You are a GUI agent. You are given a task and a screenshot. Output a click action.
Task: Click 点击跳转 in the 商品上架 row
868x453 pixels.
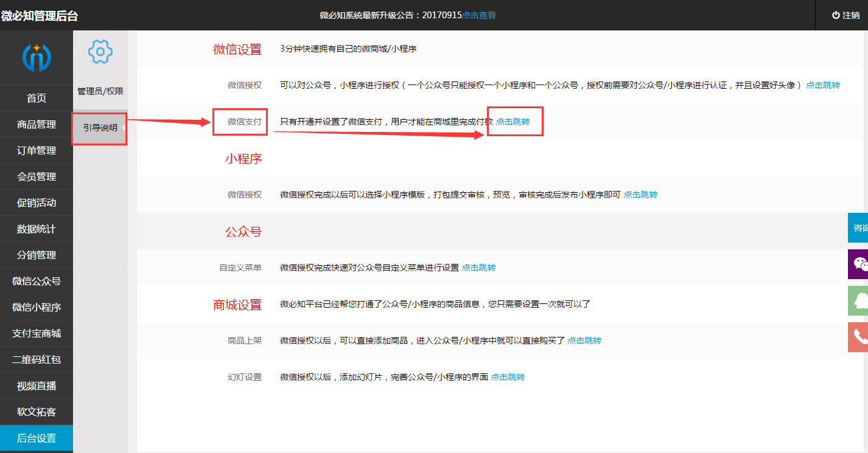coord(584,341)
